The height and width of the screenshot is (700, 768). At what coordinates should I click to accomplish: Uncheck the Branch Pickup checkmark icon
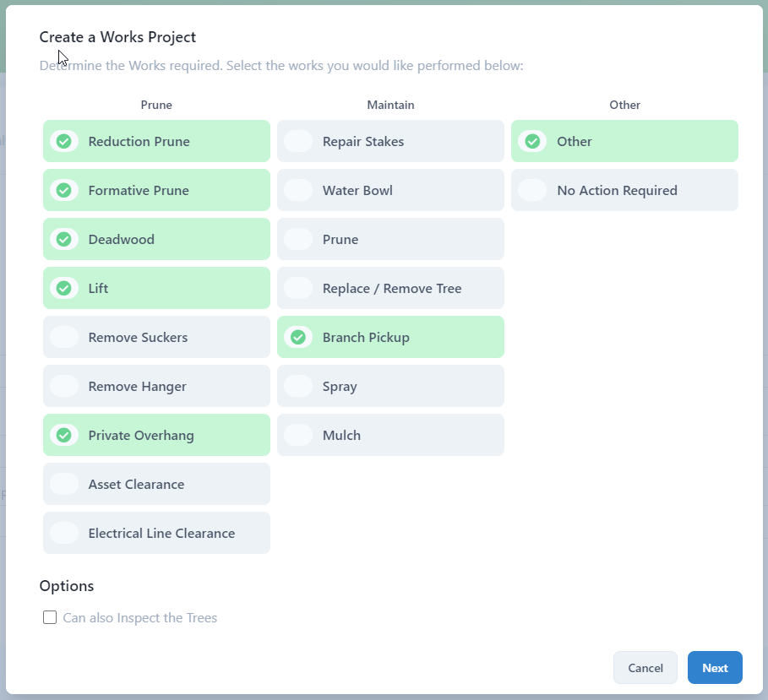point(297,337)
